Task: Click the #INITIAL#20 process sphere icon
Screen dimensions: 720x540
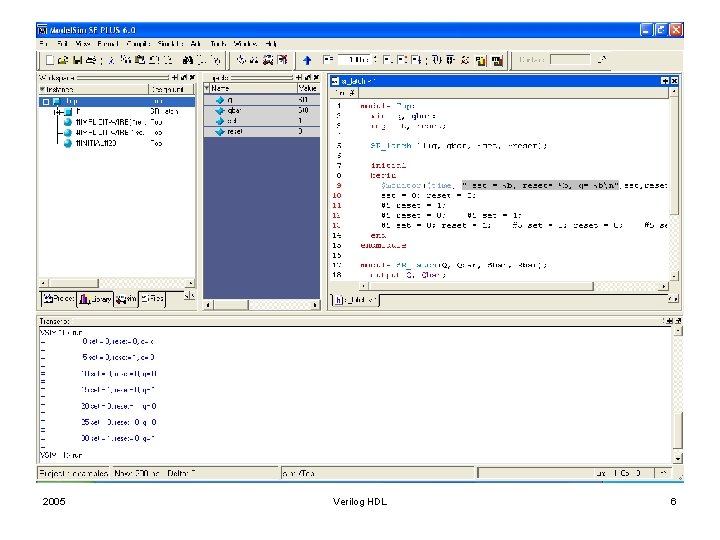Action: pyautogui.click(x=67, y=143)
